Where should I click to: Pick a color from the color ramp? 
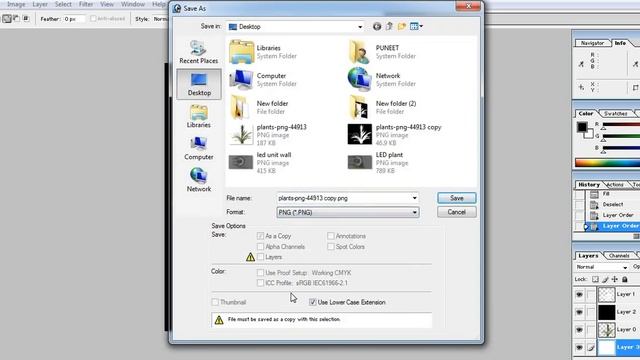tap(607, 163)
